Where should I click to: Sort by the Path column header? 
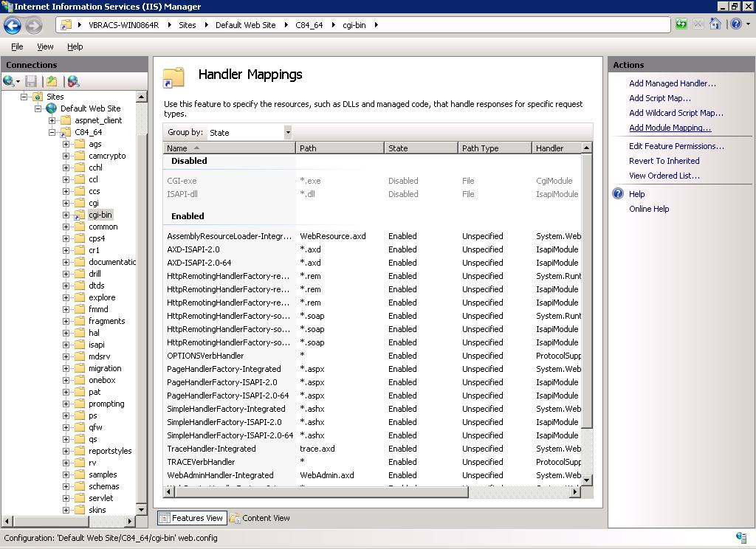(340, 148)
